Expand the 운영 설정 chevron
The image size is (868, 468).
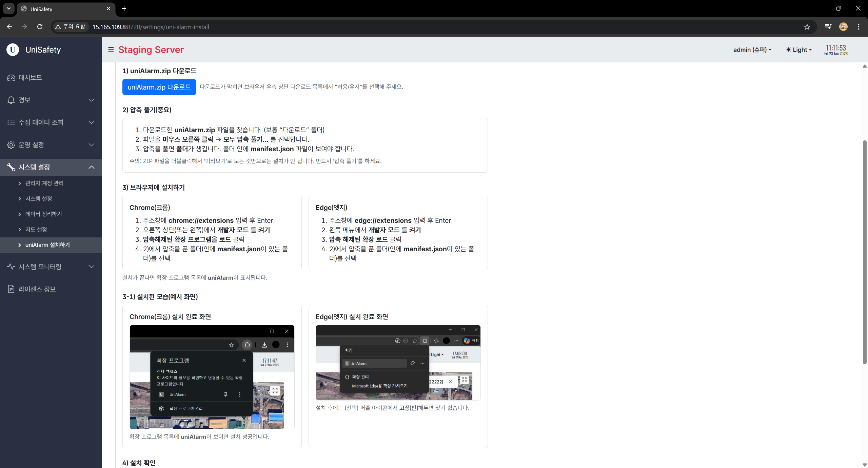[92, 145]
